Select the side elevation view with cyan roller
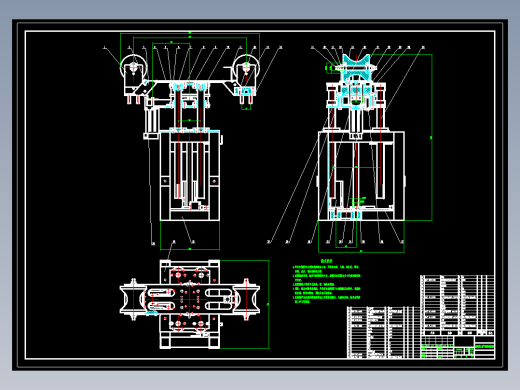The height and width of the screenshot is (390, 520). tap(361, 137)
